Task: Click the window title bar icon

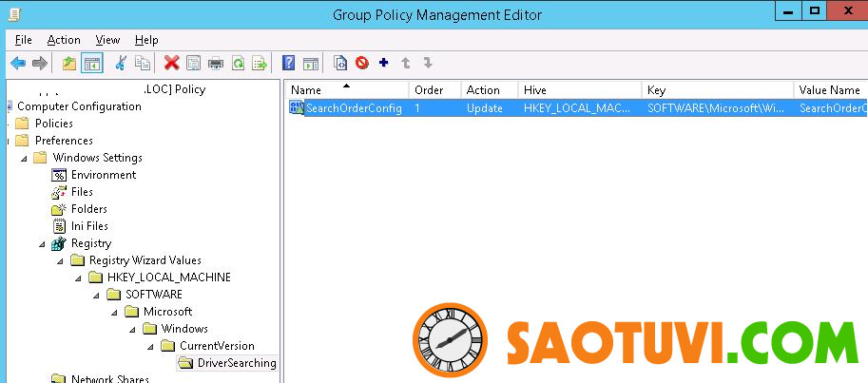Action: point(15,13)
